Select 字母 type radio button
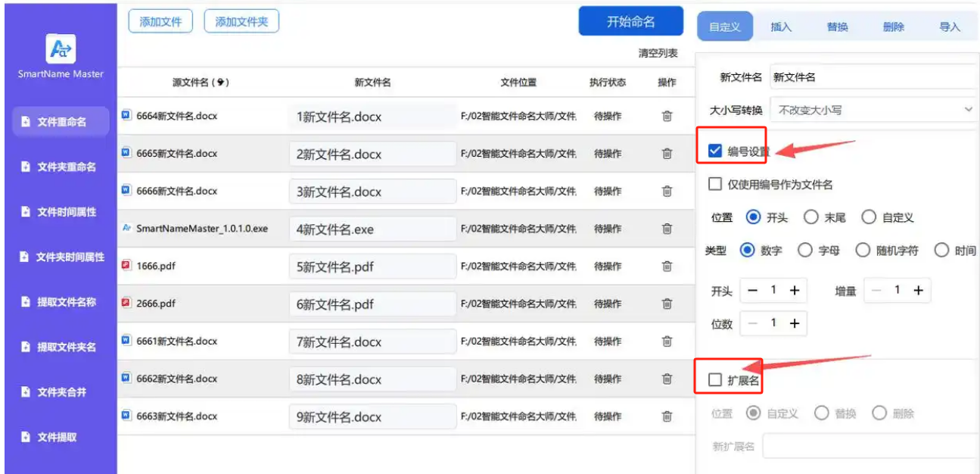Image resolution: width=980 pixels, height=474 pixels. coord(805,250)
